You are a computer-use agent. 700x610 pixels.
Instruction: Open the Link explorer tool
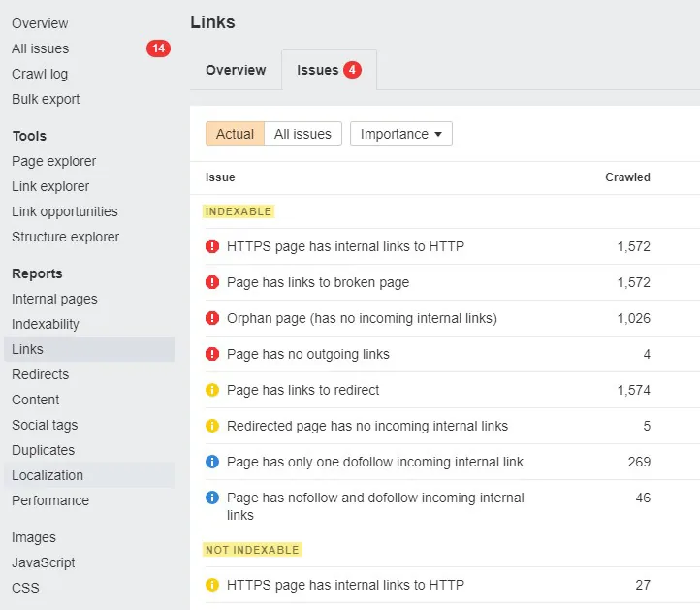[50, 186]
